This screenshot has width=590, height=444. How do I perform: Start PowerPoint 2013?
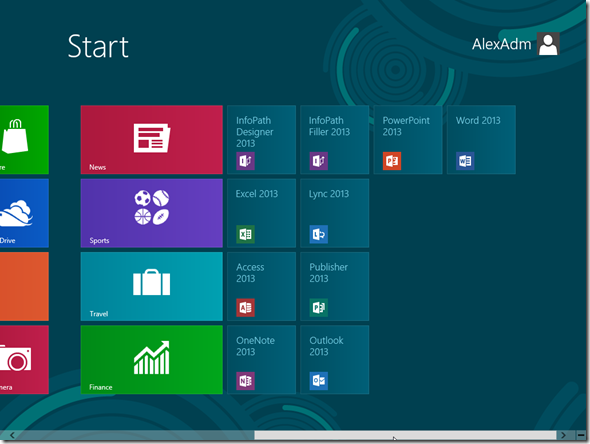(408, 140)
